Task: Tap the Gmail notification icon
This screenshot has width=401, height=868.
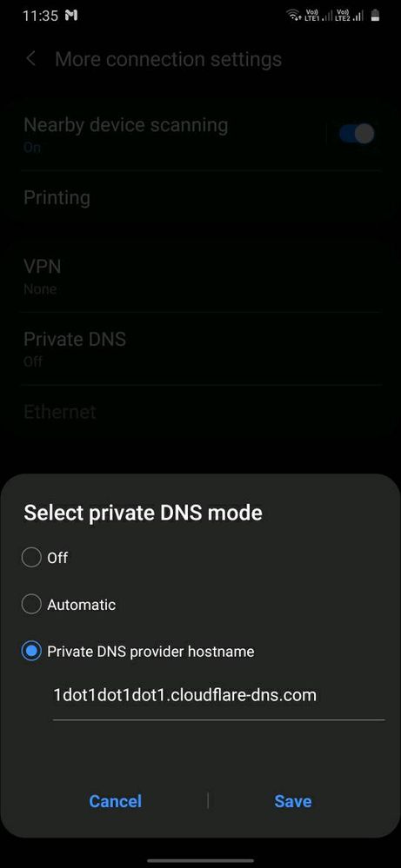Action: coord(71,16)
